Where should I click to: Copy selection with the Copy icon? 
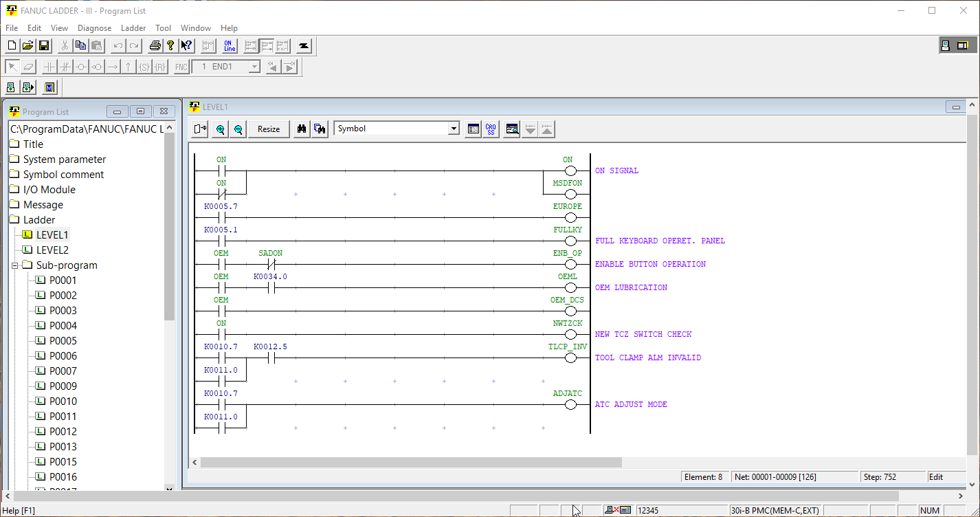(x=80, y=46)
